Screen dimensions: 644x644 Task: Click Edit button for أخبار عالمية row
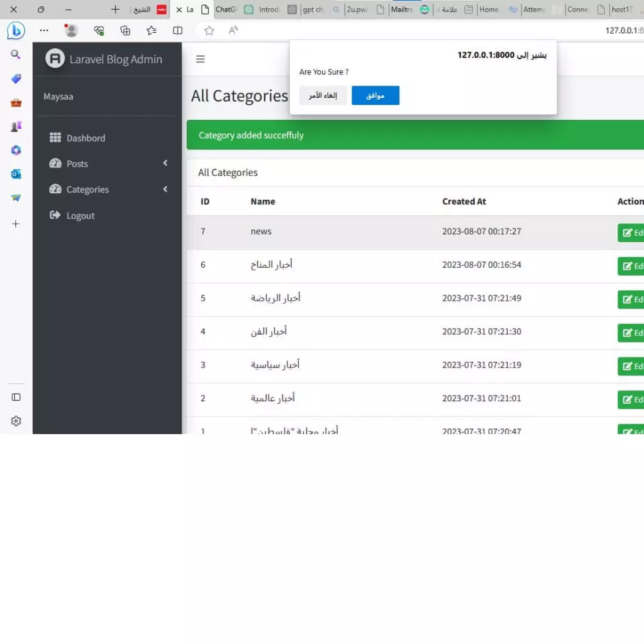click(631, 400)
